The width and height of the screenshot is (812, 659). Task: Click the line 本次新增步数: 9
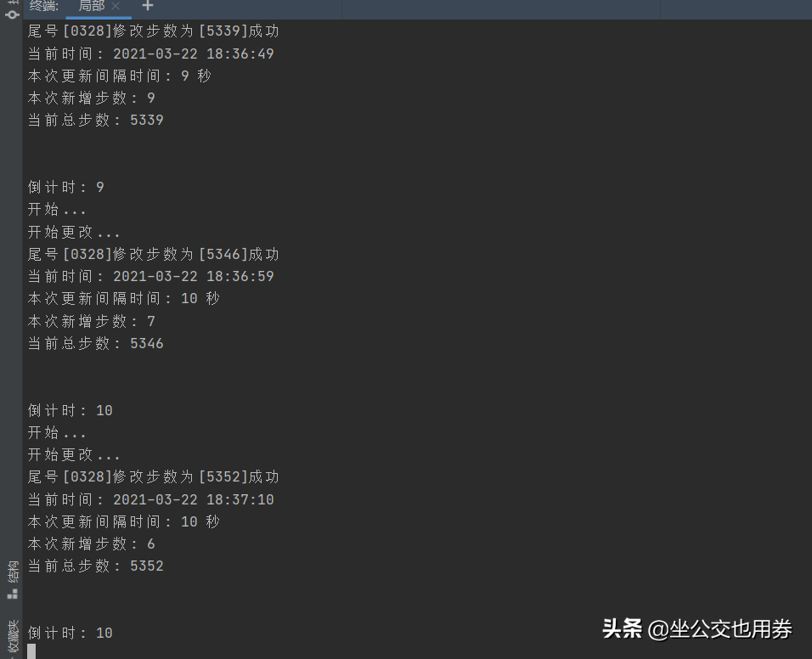coord(92,98)
